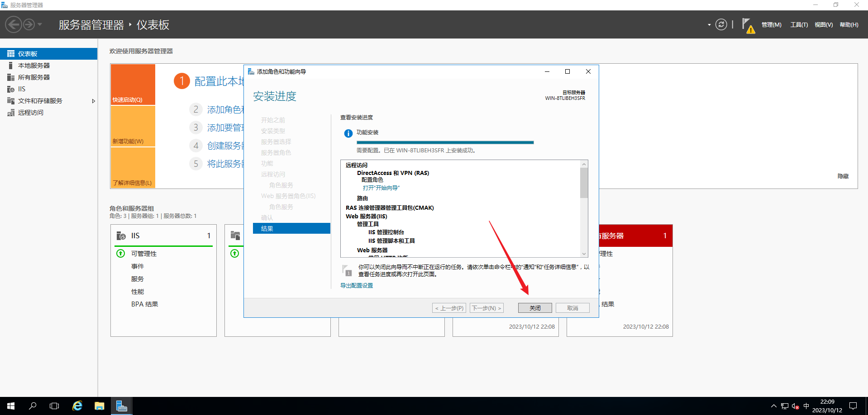Click the installation progress bar
Viewport: 868px width, 415px height.
445,142
